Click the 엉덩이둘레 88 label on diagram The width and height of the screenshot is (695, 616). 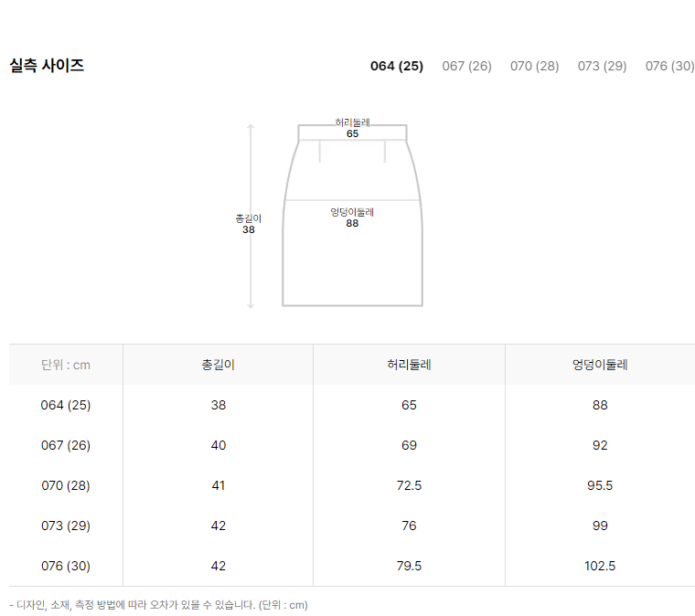coord(352,218)
